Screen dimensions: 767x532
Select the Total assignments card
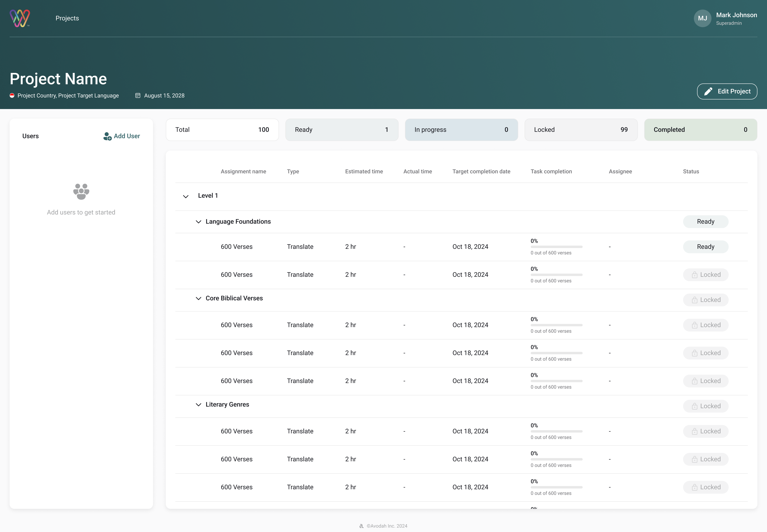click(x=222, y=130)
